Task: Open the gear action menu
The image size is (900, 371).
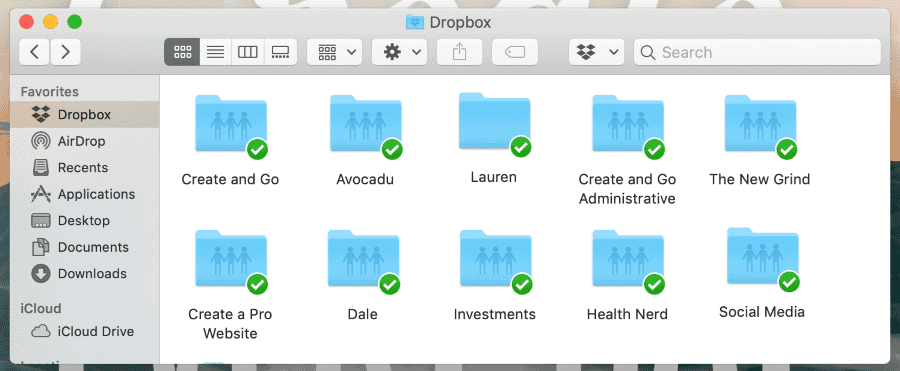Action: (x=399, y=52)
